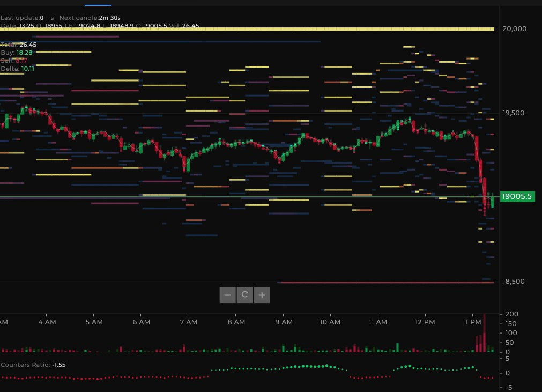Click the Delta value in the legend

27,69
